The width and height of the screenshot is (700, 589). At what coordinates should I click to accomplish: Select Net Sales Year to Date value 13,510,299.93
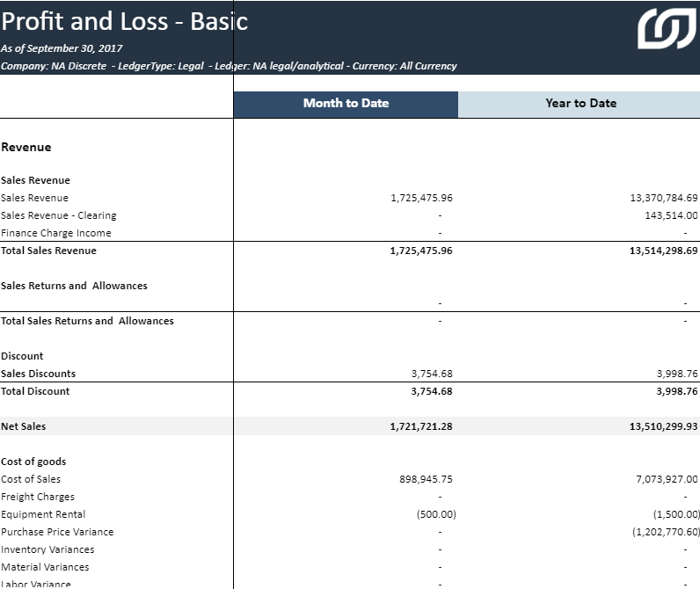point(657,426)
